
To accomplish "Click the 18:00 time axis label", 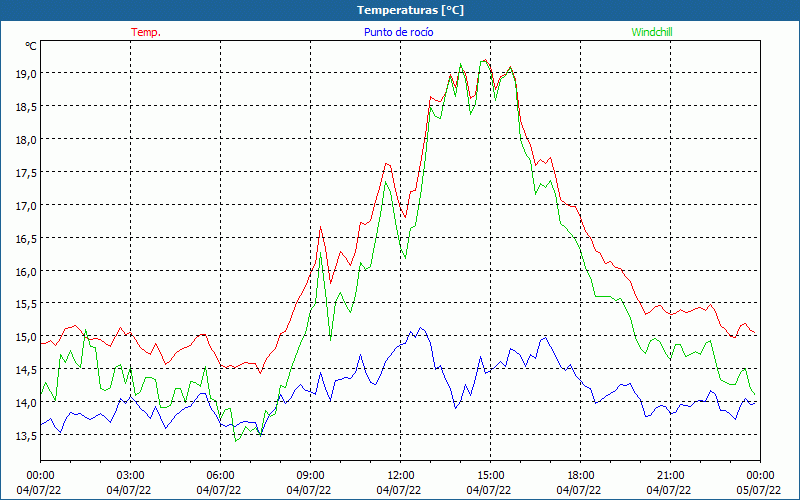I will point(581,476).
